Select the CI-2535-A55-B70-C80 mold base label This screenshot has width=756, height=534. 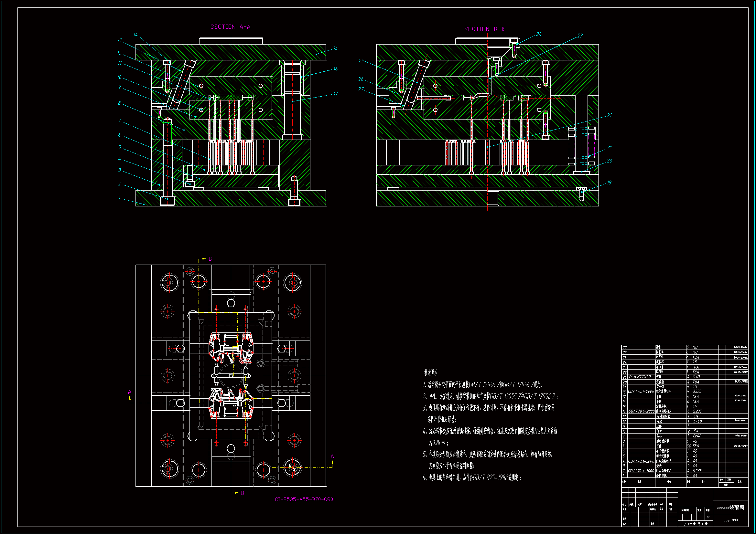tap(304, 499)
